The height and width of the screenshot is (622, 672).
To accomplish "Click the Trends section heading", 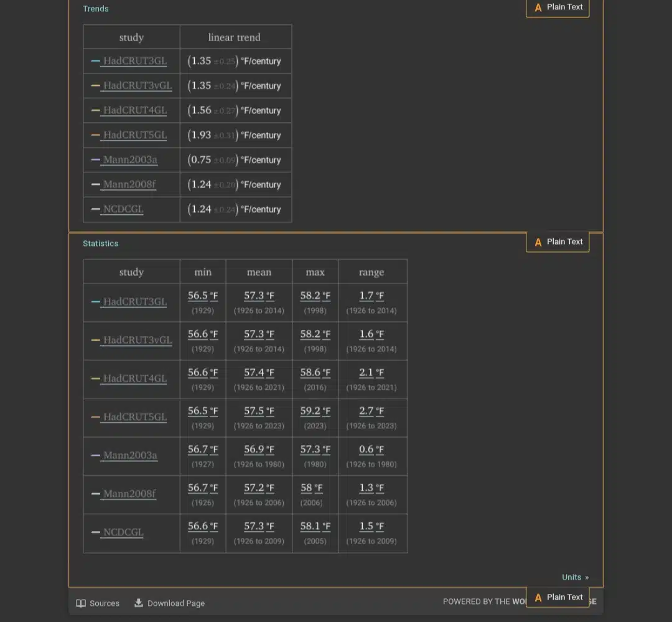I will pos(96,9).
